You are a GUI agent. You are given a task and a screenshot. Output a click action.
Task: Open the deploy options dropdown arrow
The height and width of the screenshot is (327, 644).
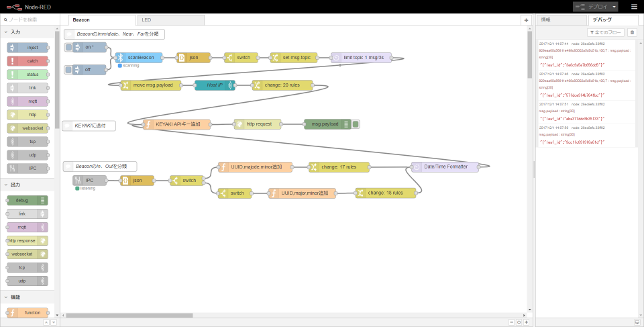pyautogui.click(x=614, y=7)
